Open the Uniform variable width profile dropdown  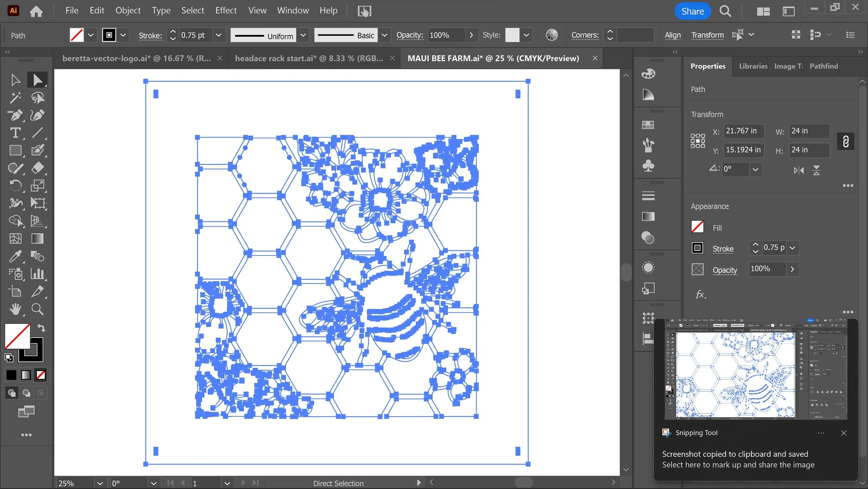pos(303,35)
